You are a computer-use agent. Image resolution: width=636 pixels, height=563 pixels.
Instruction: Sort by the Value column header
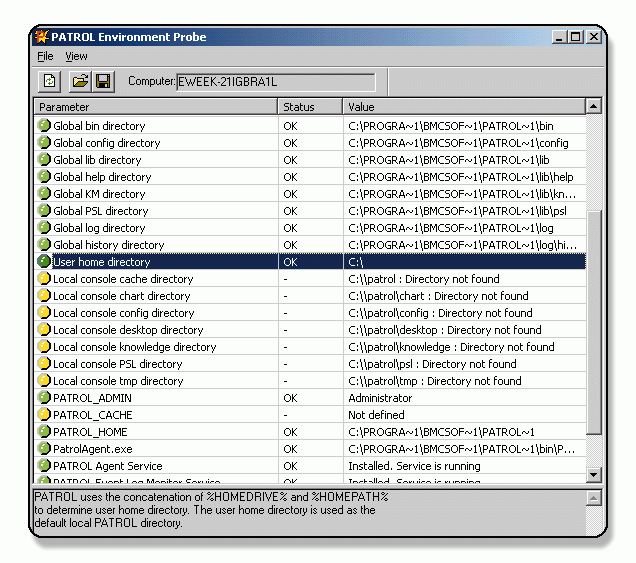[464, 107]
